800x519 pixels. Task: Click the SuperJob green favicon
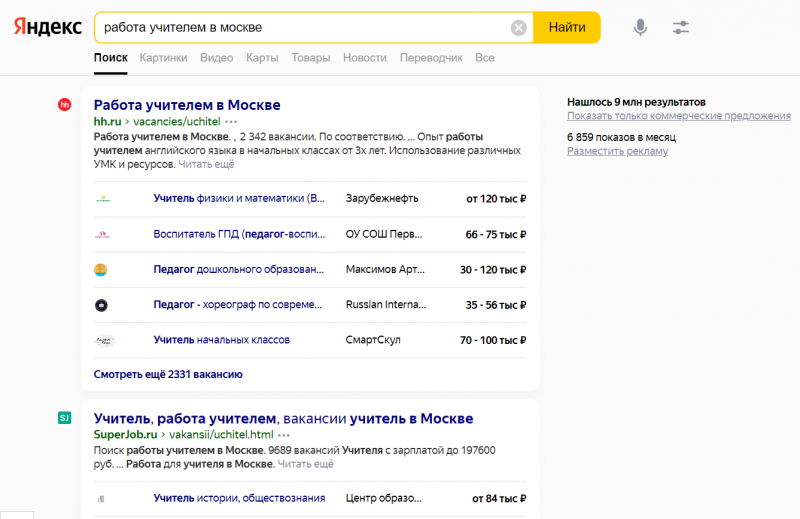click(x=65, y=418)
